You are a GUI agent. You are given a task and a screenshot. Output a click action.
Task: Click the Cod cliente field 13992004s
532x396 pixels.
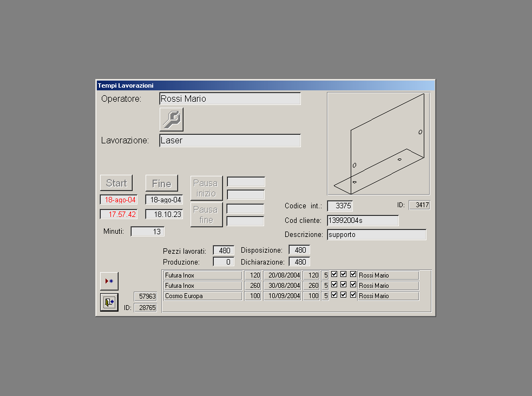[363, 220]
